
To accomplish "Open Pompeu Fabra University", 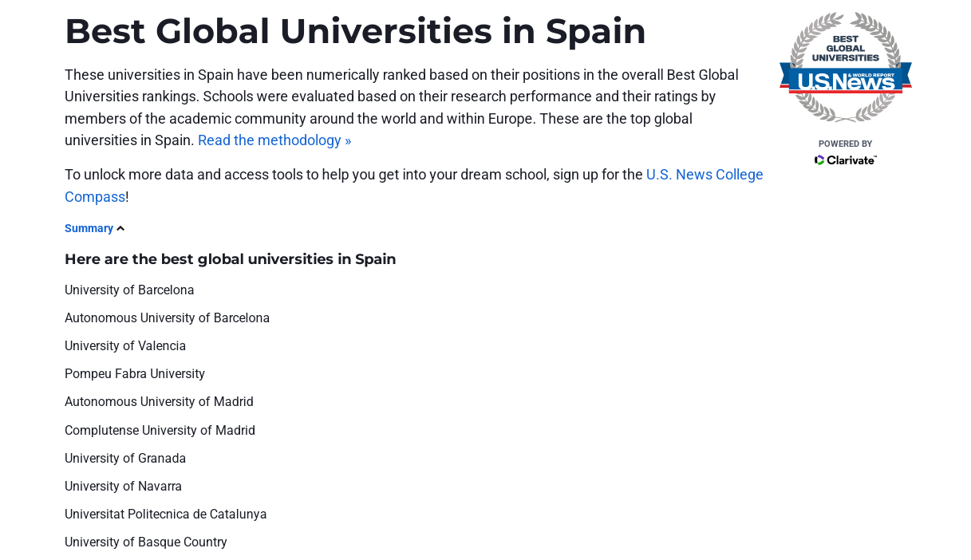I will click(135, 373).
